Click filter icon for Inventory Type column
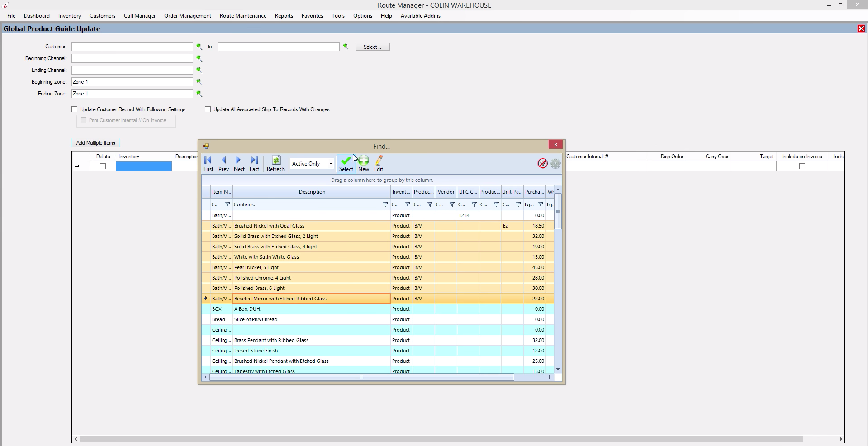Viewport: 868px width, 446px height. pyautogui.click(x=408, y=204)
